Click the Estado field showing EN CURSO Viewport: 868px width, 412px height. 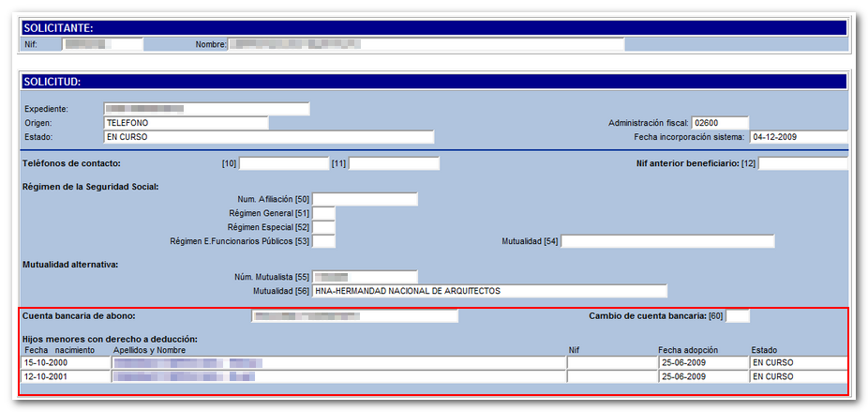(268, 137)
